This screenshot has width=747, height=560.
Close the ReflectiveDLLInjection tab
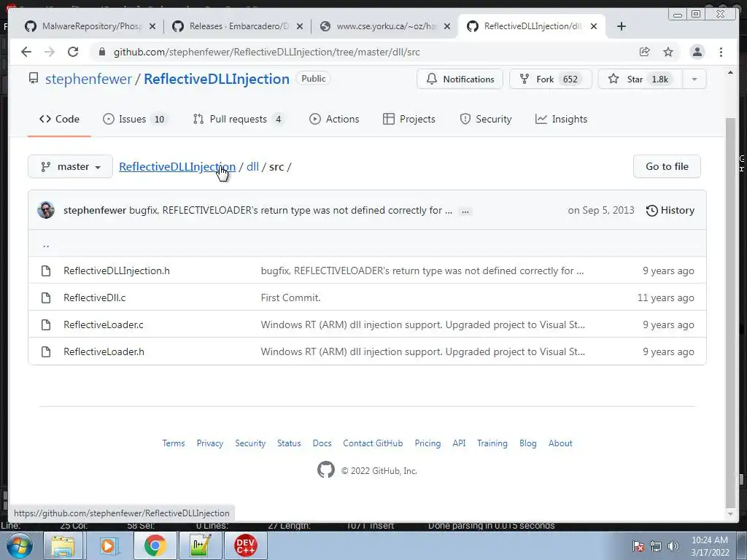pos(594,26)
